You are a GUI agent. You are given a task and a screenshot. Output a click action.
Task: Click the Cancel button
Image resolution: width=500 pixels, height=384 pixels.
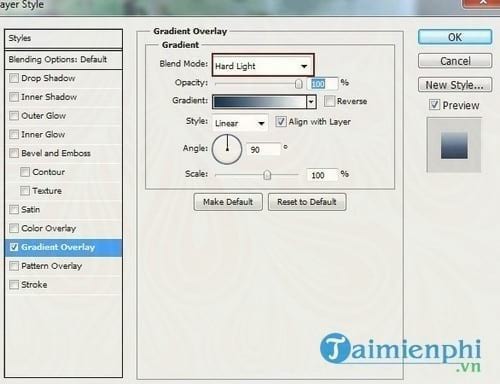pos(455,61)
